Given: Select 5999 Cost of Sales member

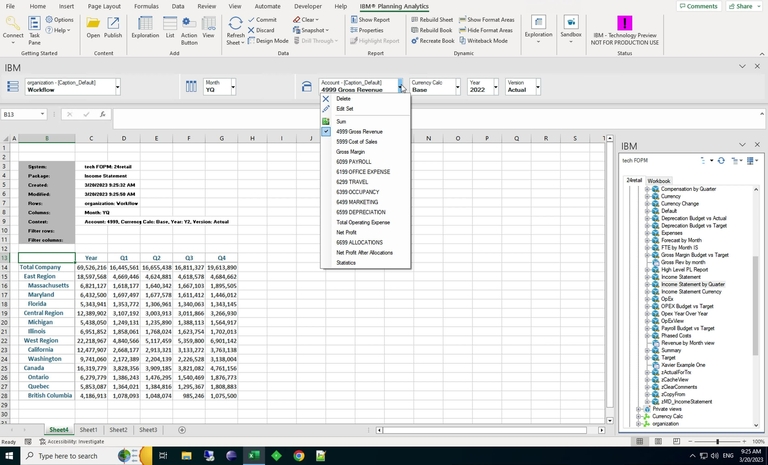Looking at the screenshot, I should [x=365, y=142].
